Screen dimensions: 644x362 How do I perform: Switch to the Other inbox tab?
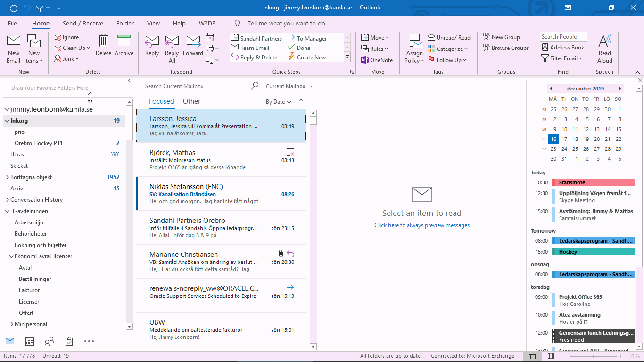tap(191, 101)
